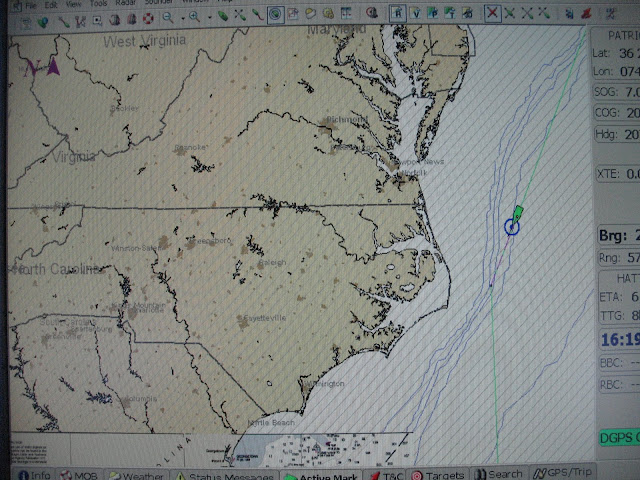The image size is (640, 480).
Task: Switch to the Weather tab
Action: [137, 476]
